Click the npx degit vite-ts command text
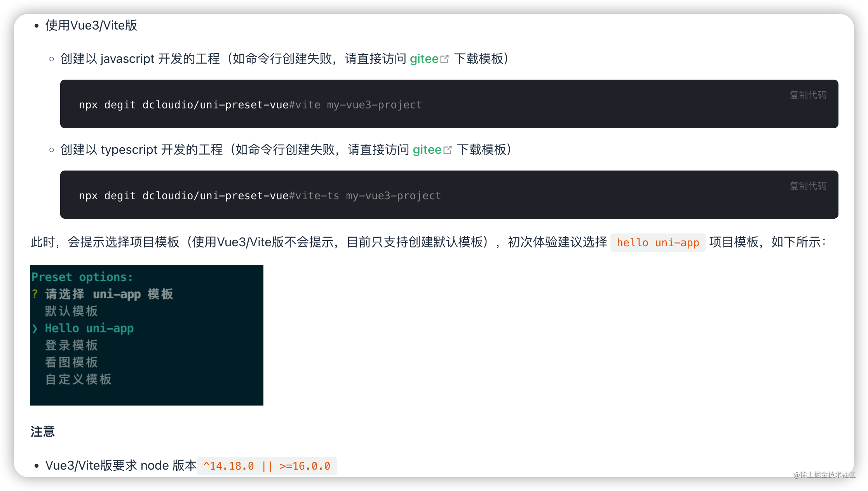The height and width of the screenshot is (491, 868). tap(260, 196)
